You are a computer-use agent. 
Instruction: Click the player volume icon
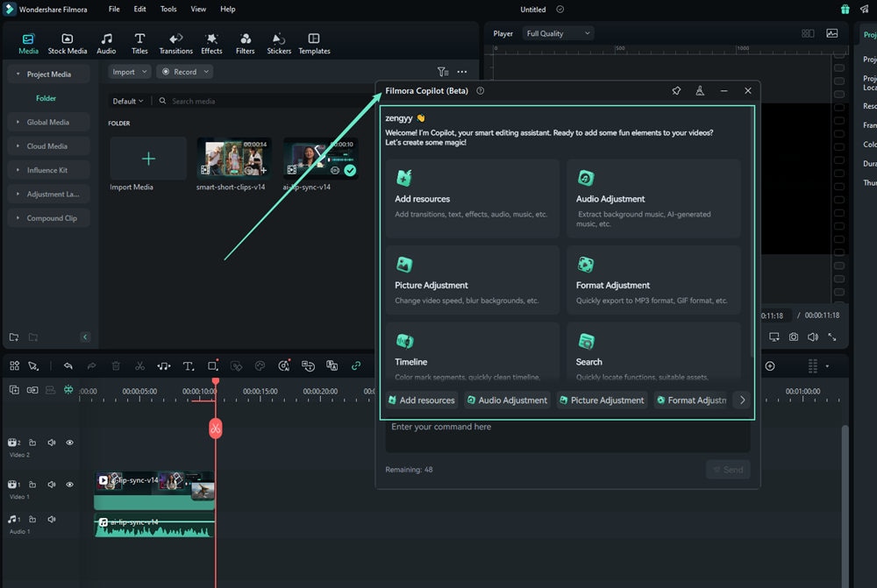click(813, 337)
